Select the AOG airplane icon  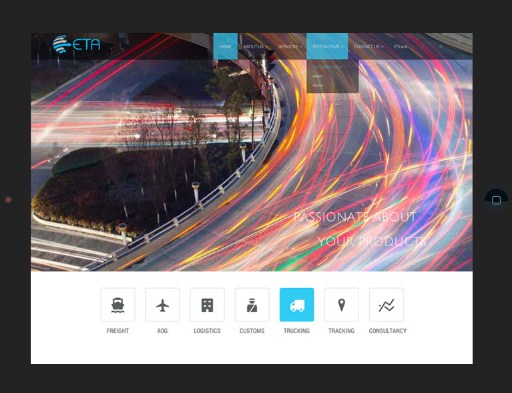(x=162, y=305)
